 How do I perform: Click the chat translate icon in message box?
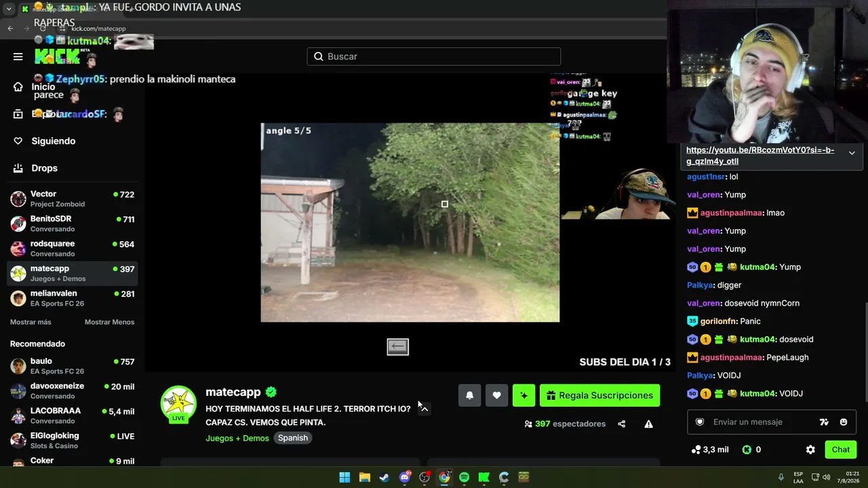(824, 422)
